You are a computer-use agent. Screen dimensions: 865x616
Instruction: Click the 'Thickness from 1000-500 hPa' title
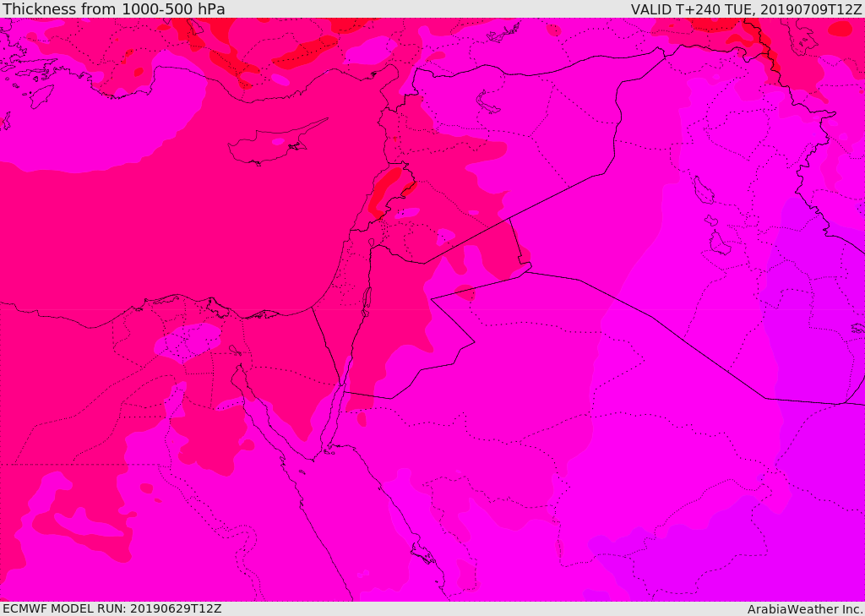pos(114,8)
